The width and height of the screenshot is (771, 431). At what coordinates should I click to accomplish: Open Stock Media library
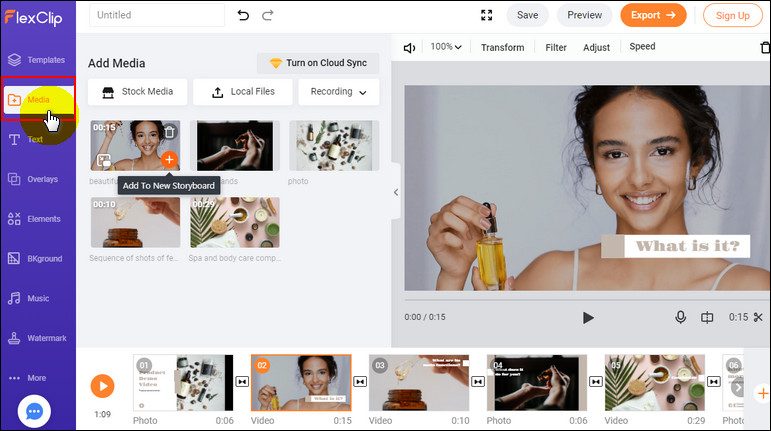pos(138,92)
